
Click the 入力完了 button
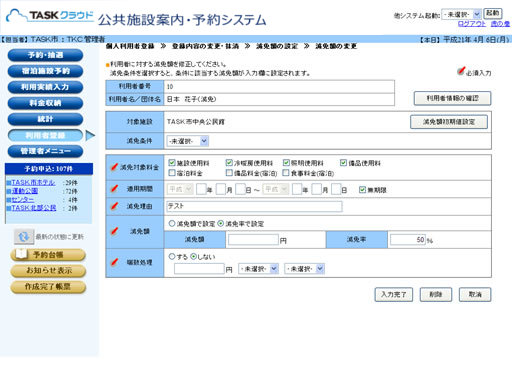coord(394,295)
